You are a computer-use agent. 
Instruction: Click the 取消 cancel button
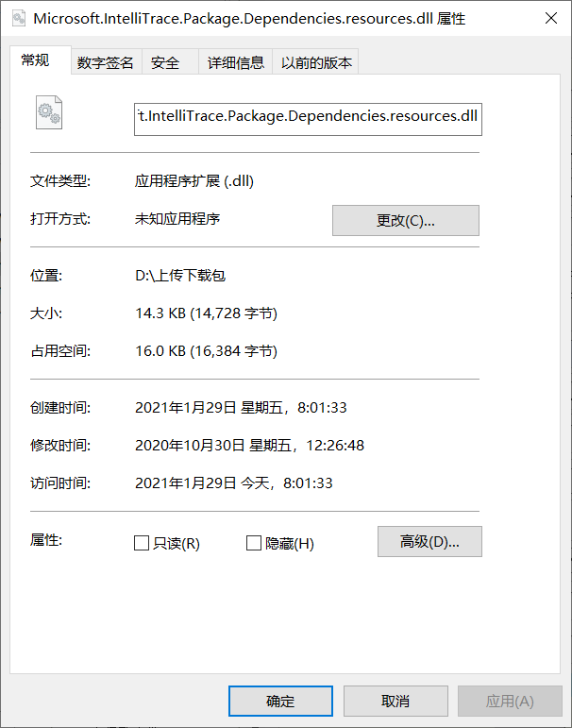[395, 701]
